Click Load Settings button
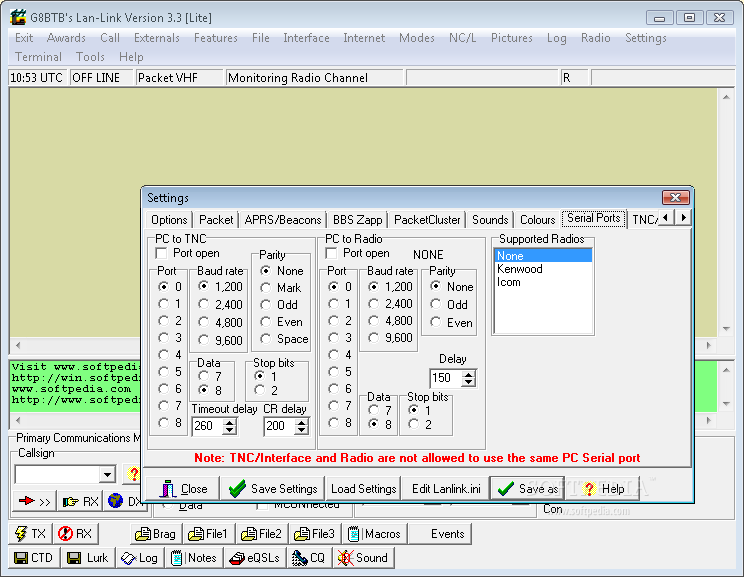The image size is (744, 577). (363, 488)
